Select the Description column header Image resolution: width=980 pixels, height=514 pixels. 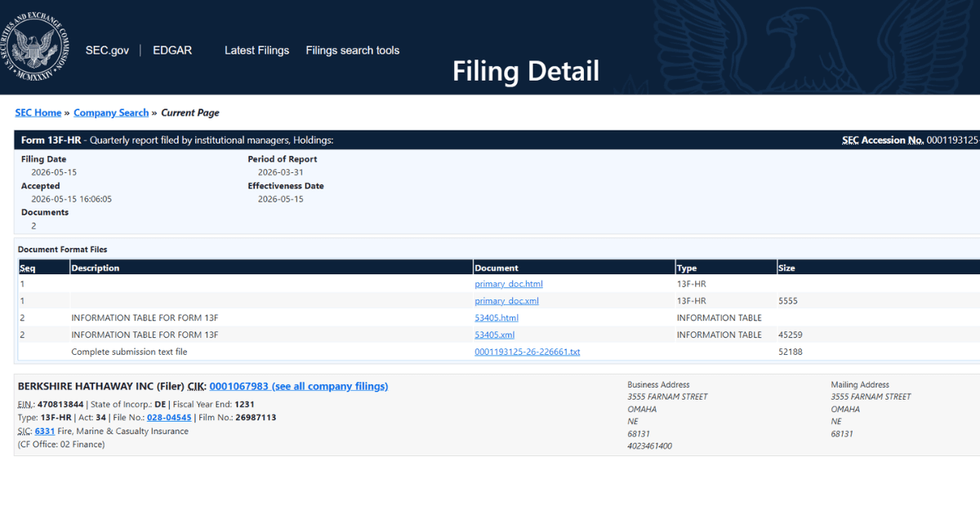[96, 268]
